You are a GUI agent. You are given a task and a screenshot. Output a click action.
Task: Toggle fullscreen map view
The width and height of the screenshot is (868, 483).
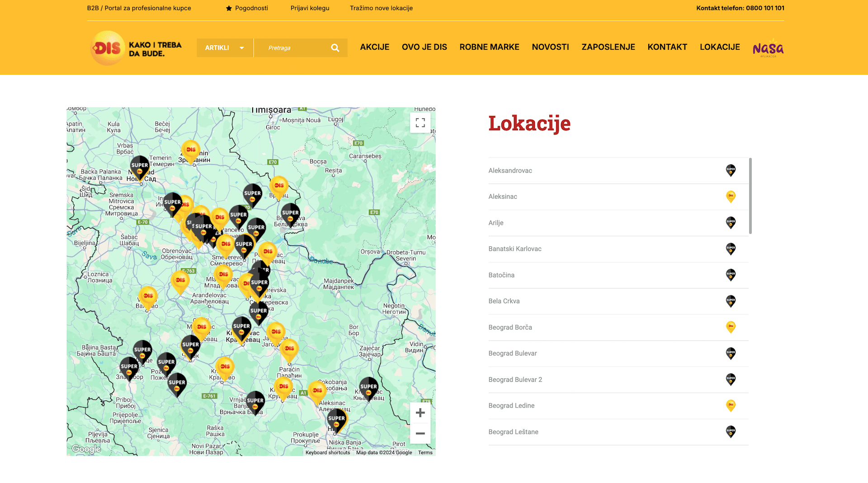tap(420, 122)
